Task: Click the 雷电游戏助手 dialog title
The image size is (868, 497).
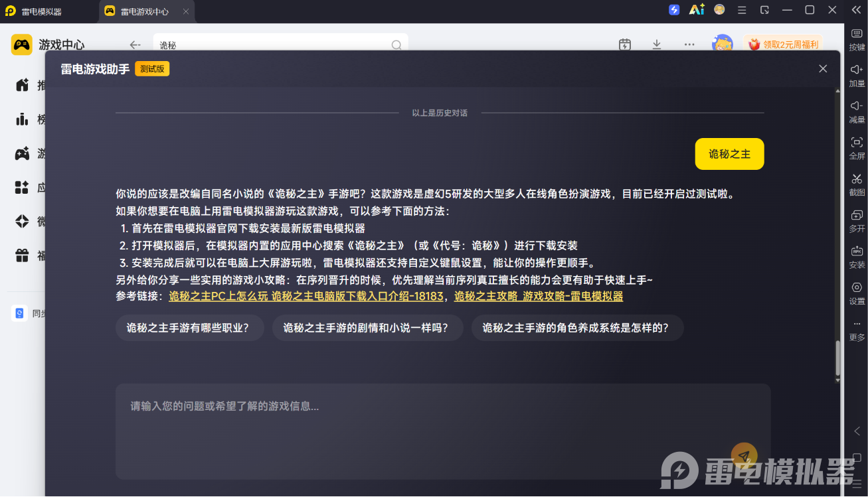Action: [x=95, y=68]
